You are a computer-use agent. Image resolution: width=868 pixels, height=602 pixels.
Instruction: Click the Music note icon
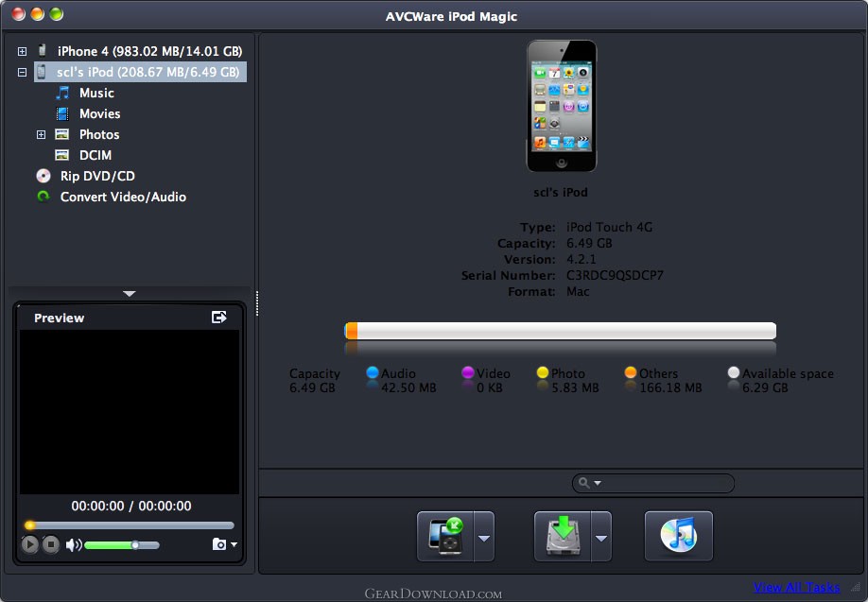63,93
